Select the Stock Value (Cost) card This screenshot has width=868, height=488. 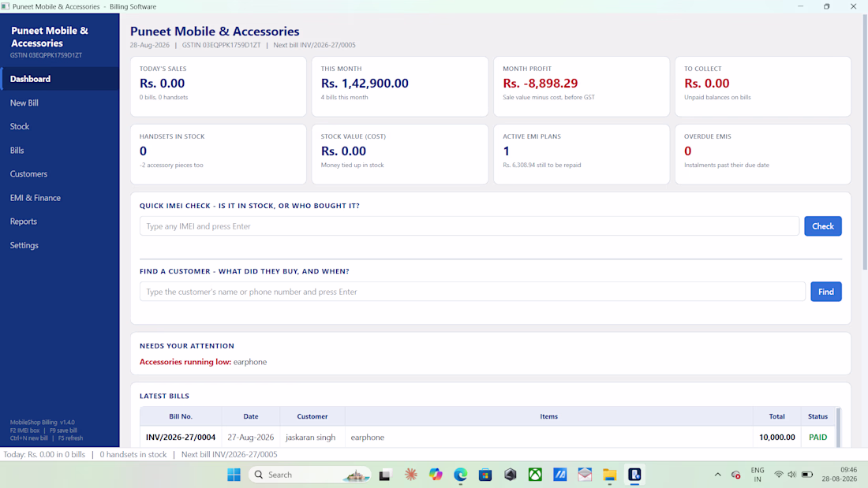coord(400,155)
